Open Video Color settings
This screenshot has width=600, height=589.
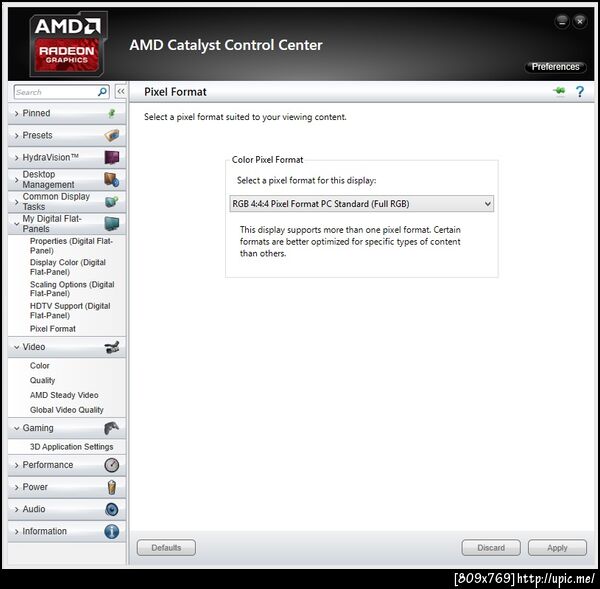click(x=40, y=366)
